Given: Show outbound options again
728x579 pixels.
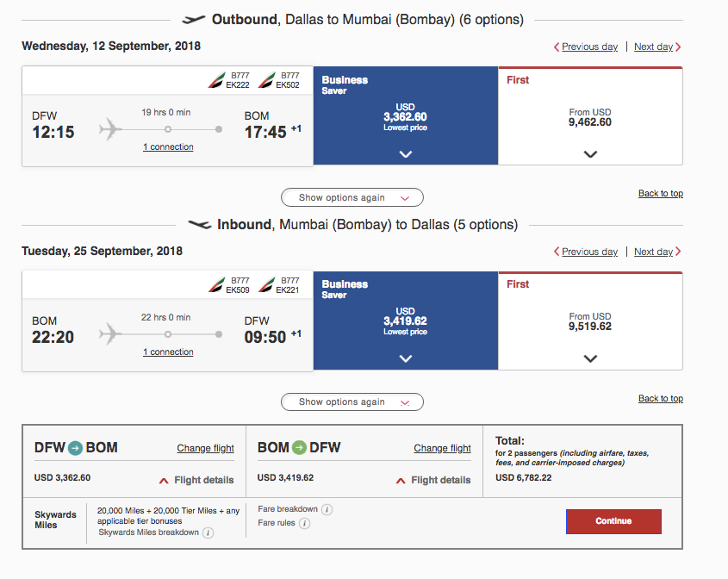Looking at the screenshot, I should (352, 197).
